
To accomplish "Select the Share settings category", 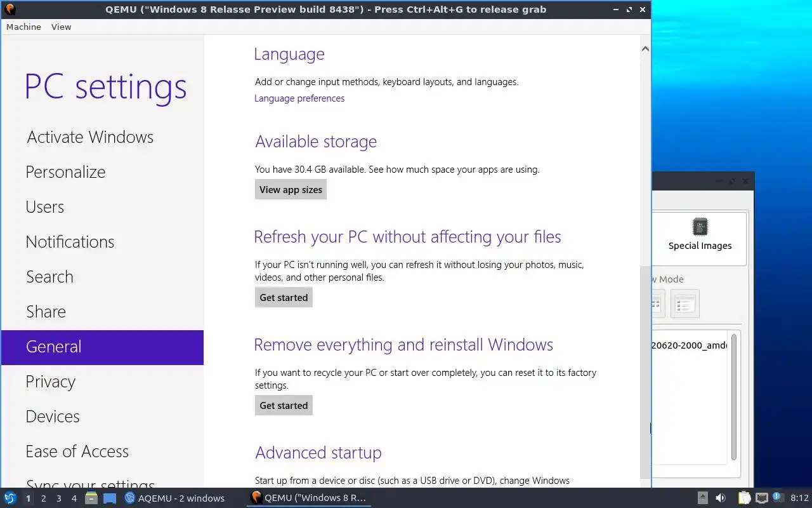I will point(46,312).
